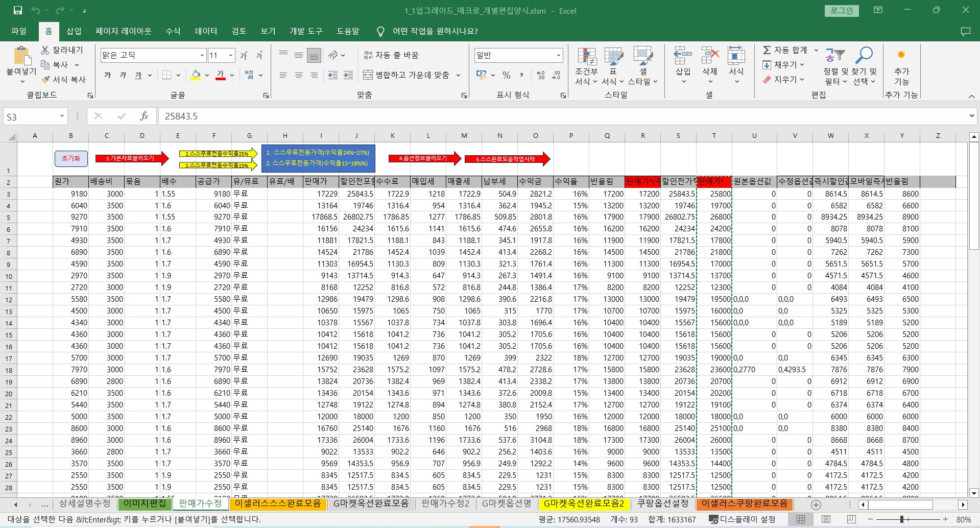
Task: Toggle Italic formatting button
Action: [x=123, y=75]
